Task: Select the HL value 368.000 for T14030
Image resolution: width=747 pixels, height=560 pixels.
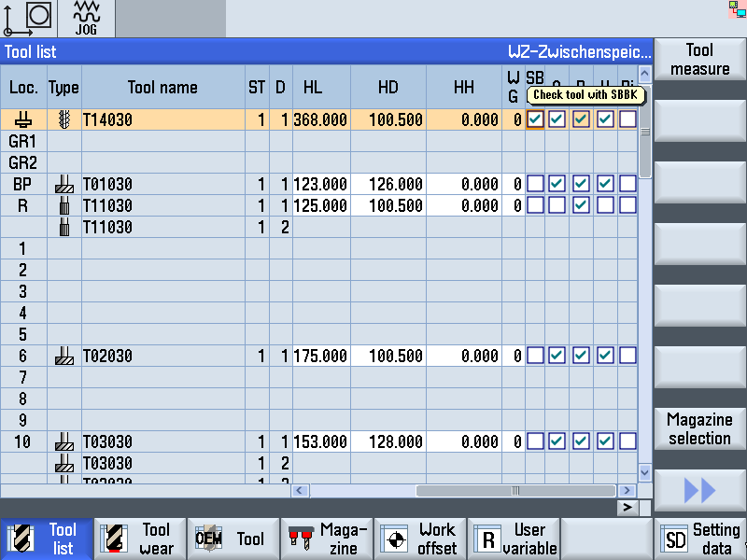Action: (320, 119)
